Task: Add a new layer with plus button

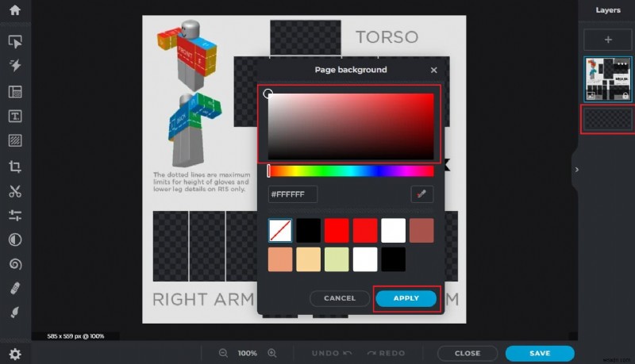Action: 608,40
